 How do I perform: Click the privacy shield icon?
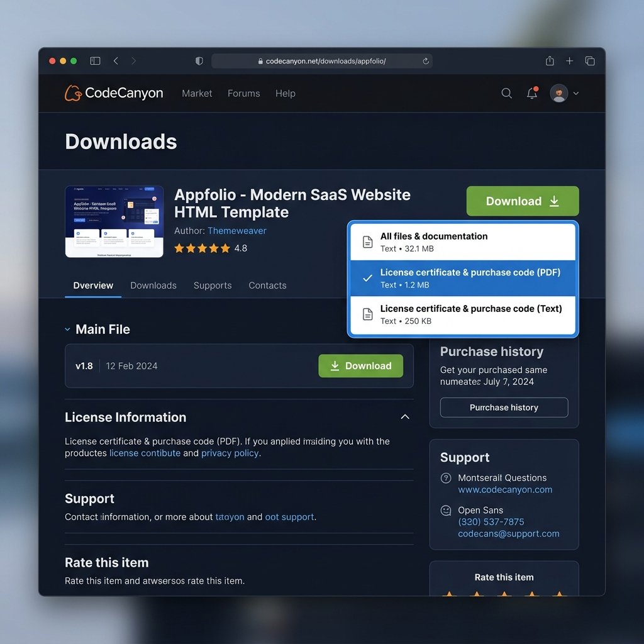[x=199, y=61]
